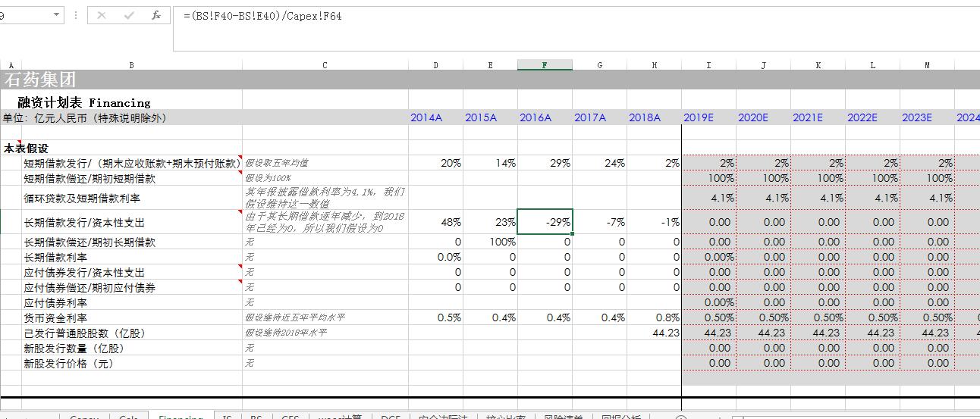Viewport: 980px width, 419px height.
Task: Select column M header
Action: coord(927,65)
